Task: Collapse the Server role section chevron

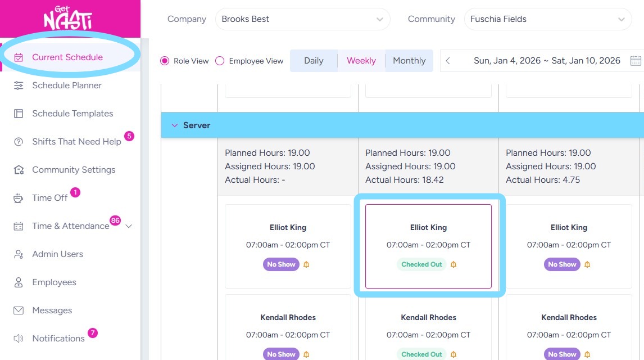Action: tap(174, 125)
